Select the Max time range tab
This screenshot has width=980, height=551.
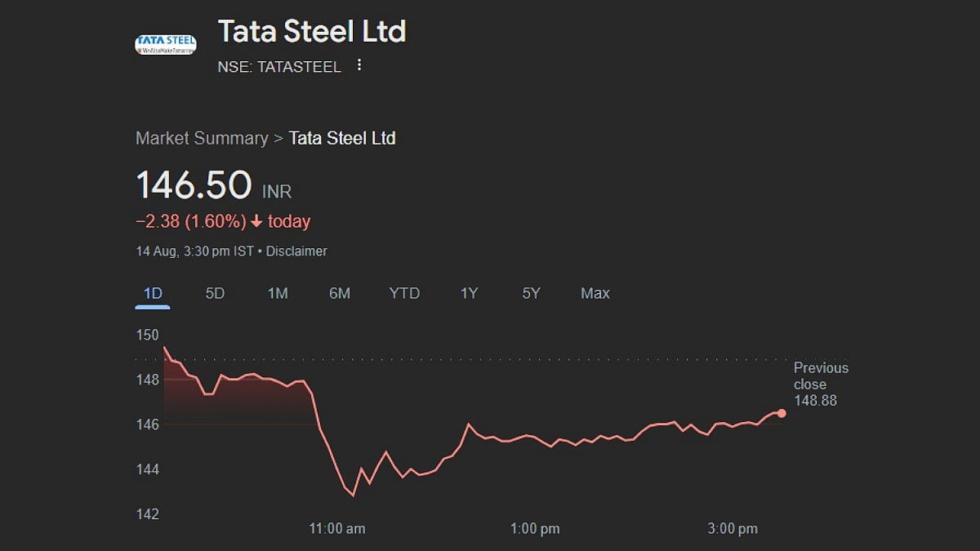coord(595,293)
